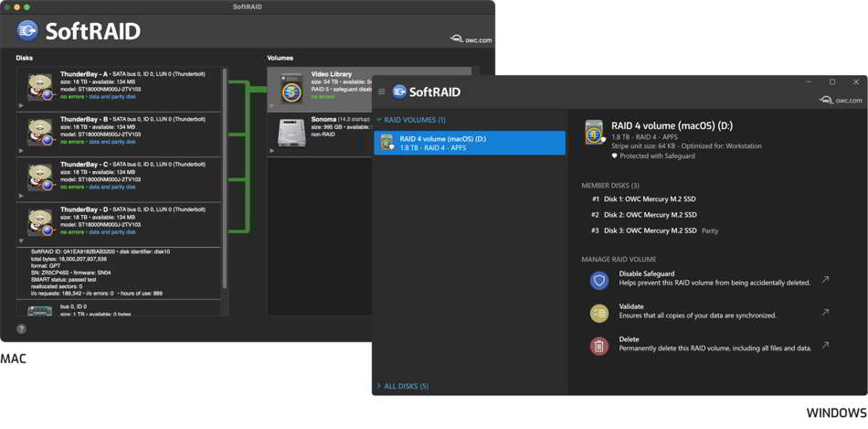This screenshot has height=429, width=868.
Task: Open the owc.com link in Windows window
Action: [x=849, y=101]
